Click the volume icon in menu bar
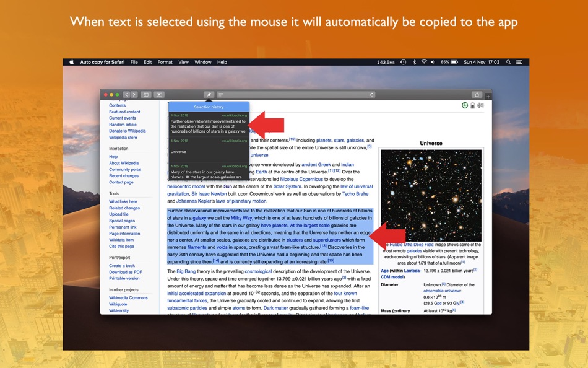This screenshot has height=368, width=588. [433, 63]
